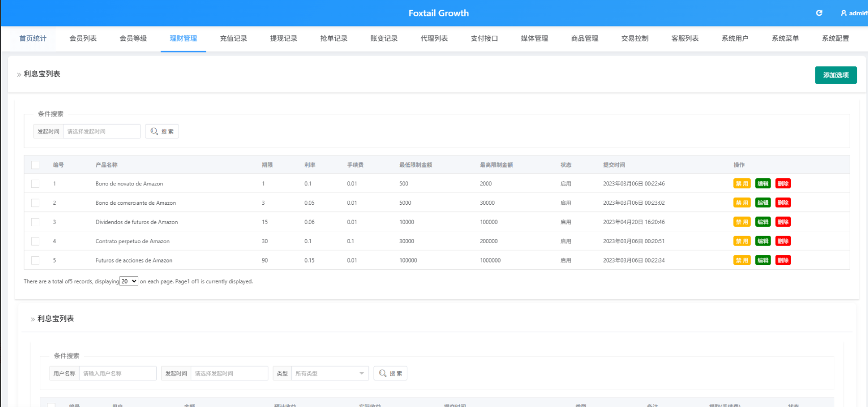Click 禁用 for Bono de comerciante de Amazon

(742, 203)
